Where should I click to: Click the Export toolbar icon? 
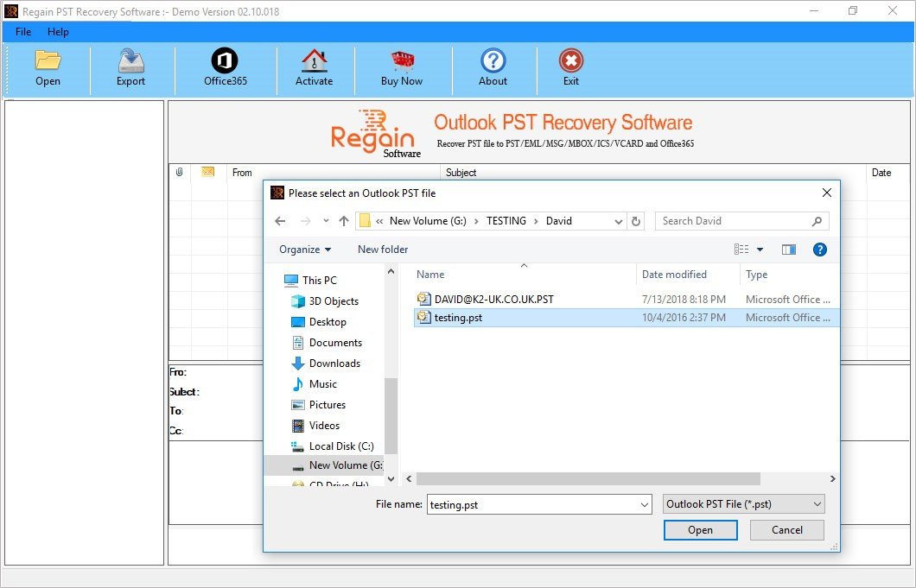(130, 60)
